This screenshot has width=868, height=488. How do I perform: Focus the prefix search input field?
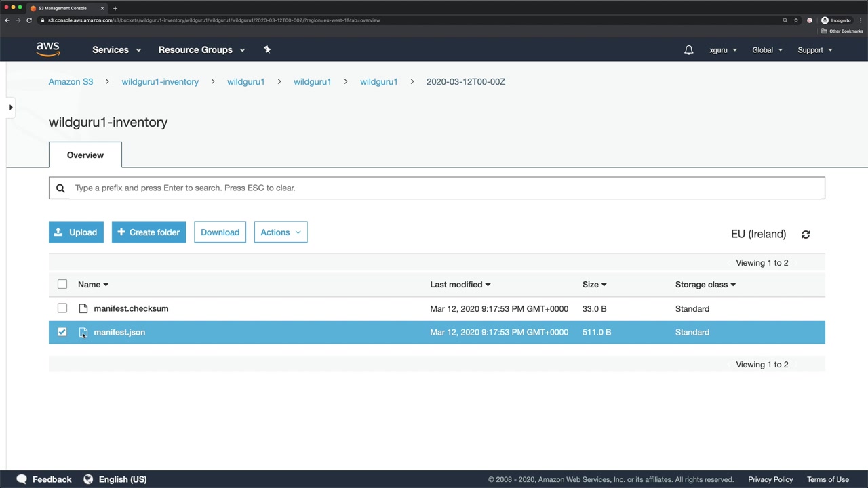(437, 188)
